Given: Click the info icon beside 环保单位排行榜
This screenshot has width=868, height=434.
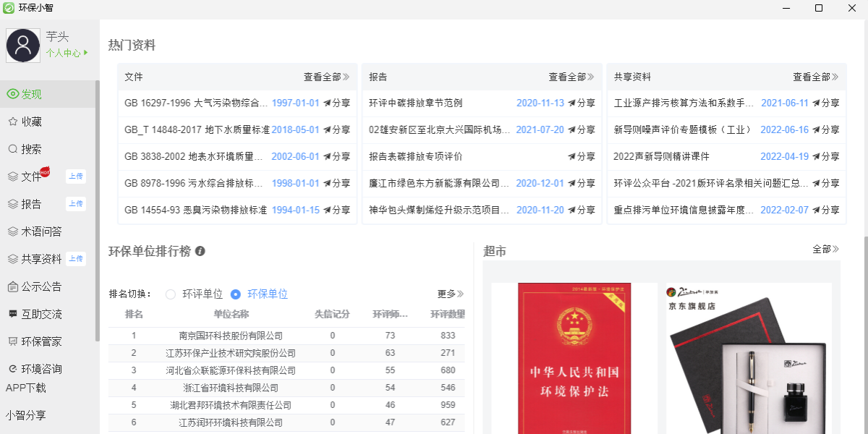Looking at the screenshot, I should pos(200,251).
